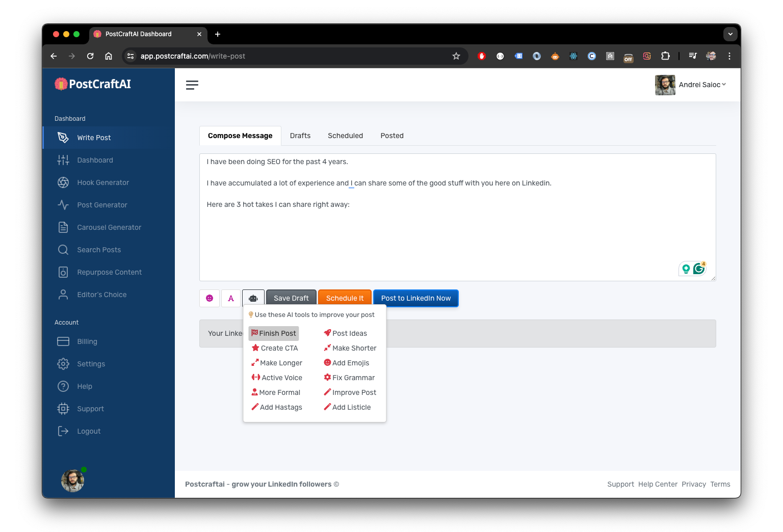Open Billing in sidebar
783x532 pixels.
pos(109,341)
